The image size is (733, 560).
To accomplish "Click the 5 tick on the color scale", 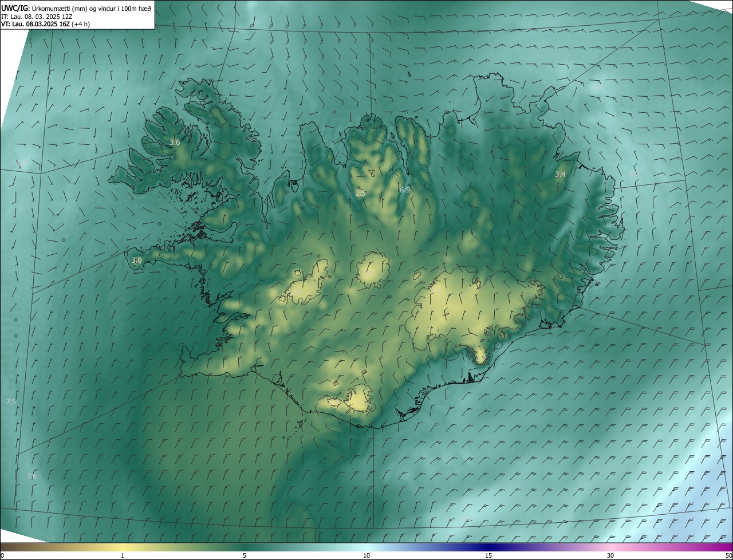I will (x=245, y=555).
